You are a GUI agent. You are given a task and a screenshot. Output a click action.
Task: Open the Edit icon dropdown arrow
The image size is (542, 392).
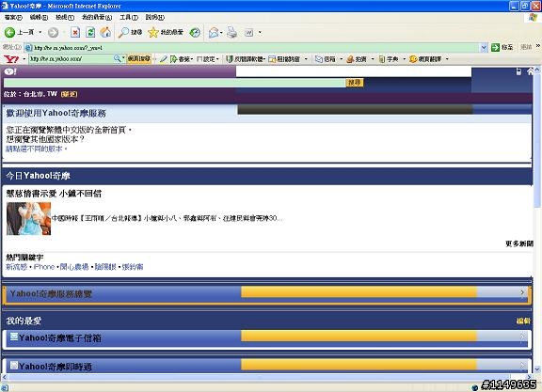click(x=260, y=33)
